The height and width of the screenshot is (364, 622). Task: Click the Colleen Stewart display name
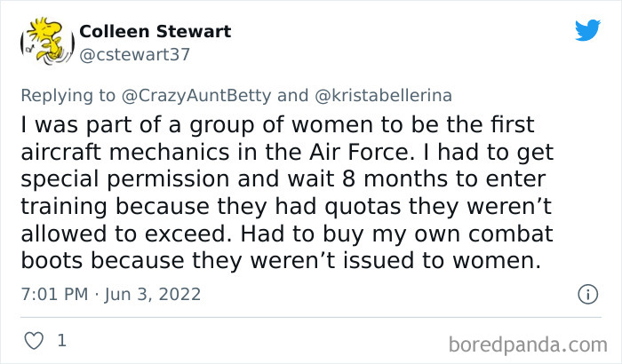155,32
